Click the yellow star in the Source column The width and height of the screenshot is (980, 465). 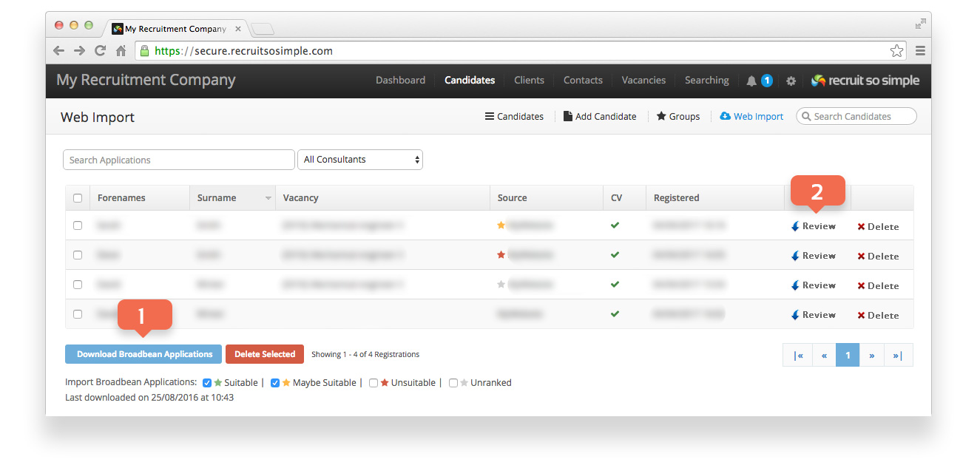(x=501, y=225)
